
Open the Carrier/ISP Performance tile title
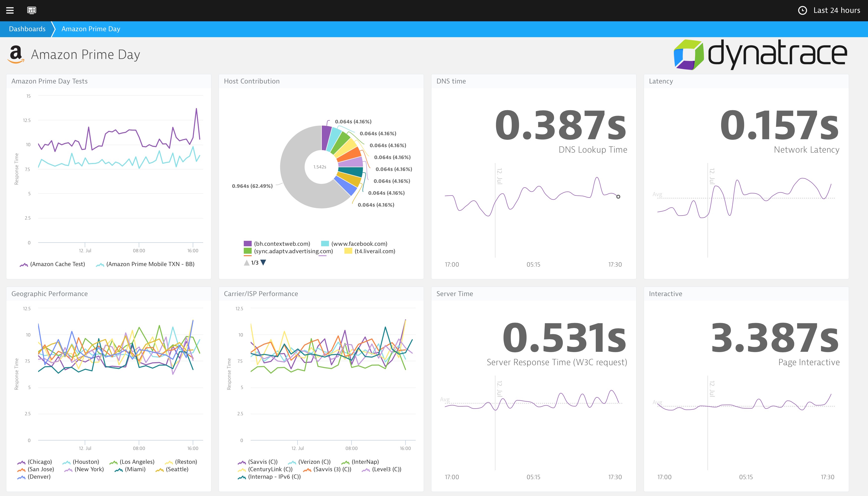261,294
